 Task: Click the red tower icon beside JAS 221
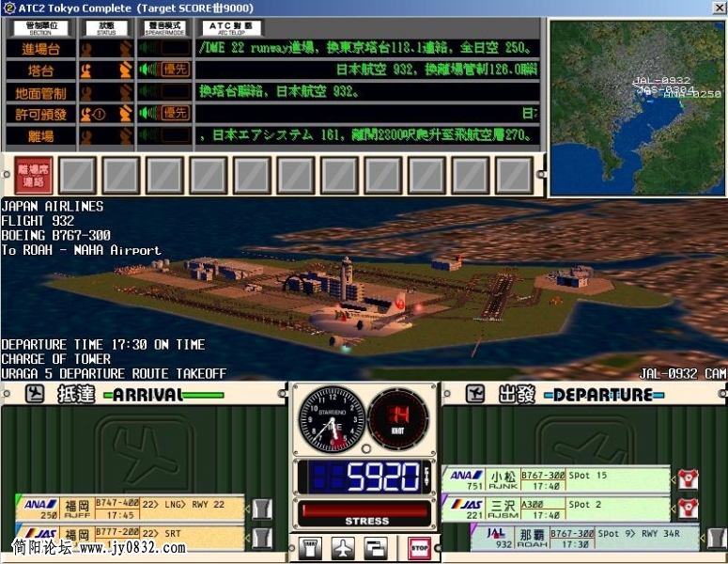pos(688,509)
